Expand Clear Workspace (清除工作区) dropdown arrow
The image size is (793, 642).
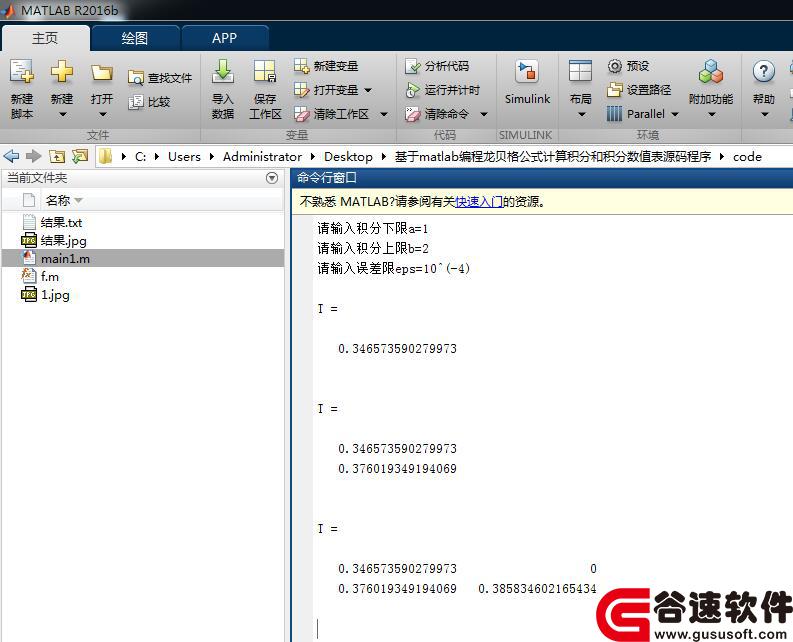(384, 114)
